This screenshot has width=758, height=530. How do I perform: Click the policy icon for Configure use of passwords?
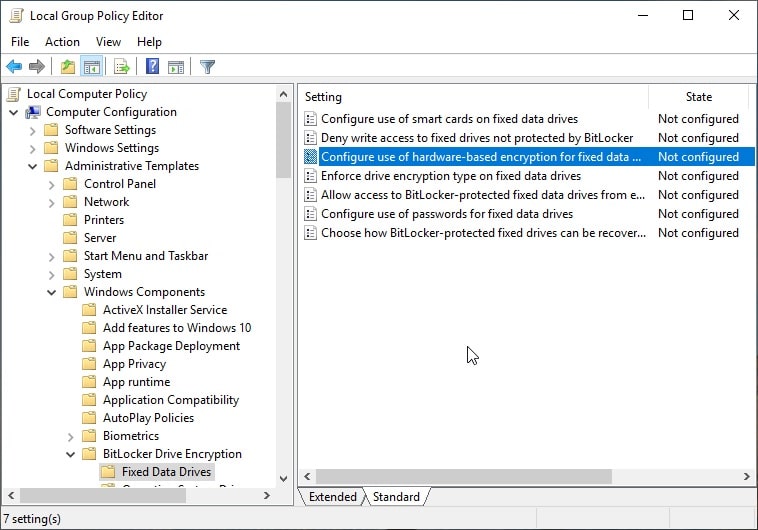[x=310, y=214]
